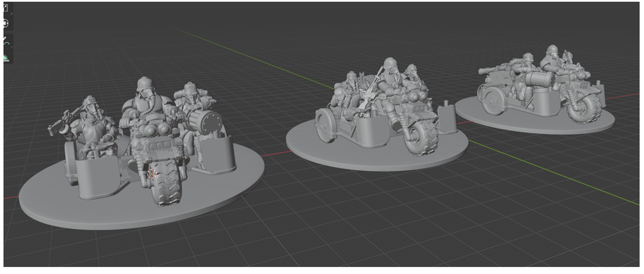Screen dimensions: 644x274
Task: Select the green Measure protractor tool
Action: [6, 58]
